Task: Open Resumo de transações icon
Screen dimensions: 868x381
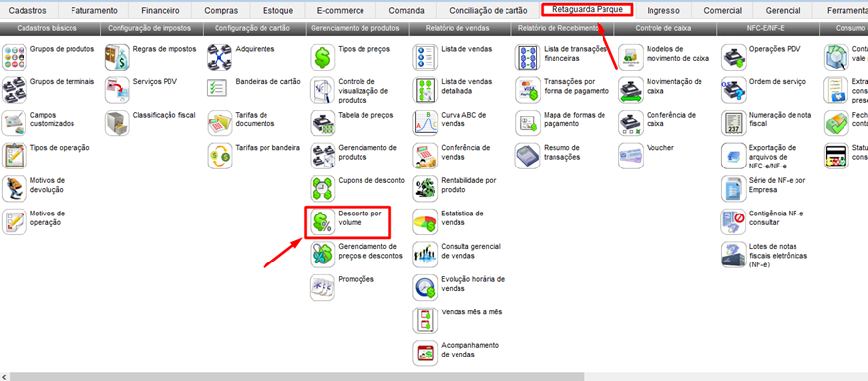Action: [x=527, y=156]
